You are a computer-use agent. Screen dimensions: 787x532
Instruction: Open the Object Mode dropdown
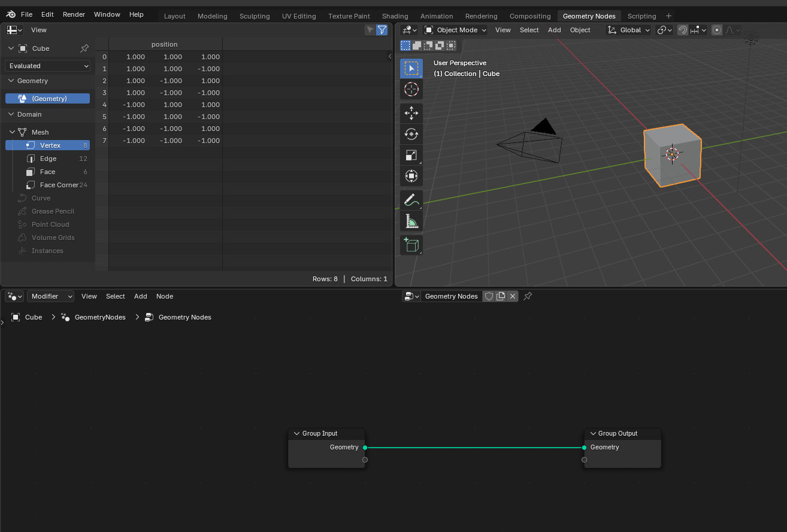coord(455,30)
